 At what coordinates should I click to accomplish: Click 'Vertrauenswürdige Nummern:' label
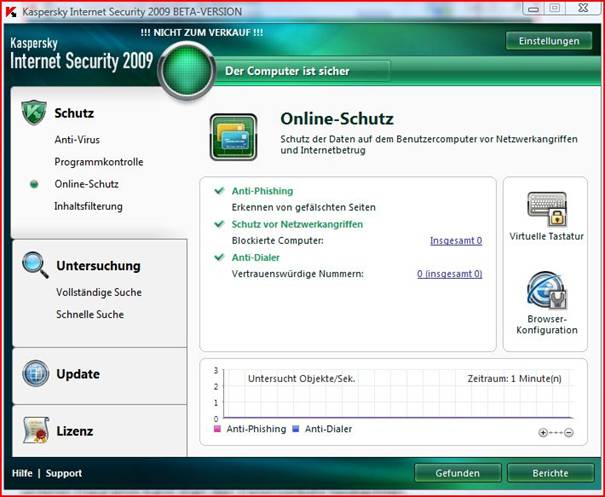[297, 274]
